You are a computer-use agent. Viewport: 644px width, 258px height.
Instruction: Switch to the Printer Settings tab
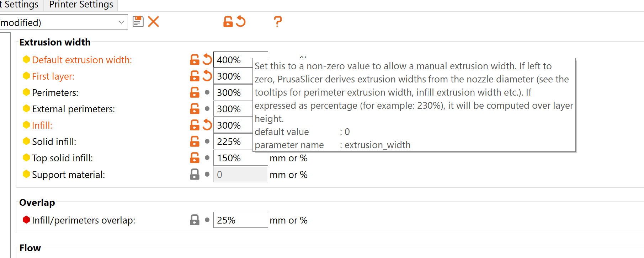(81, 5)
